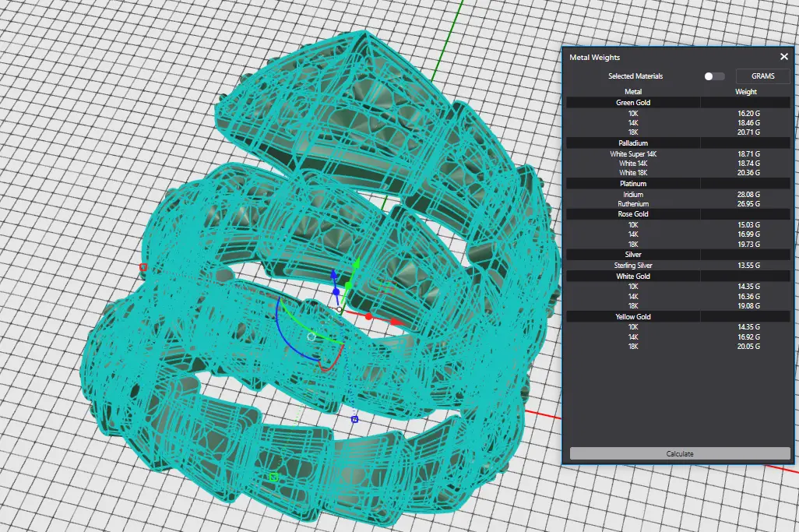The width and height of the screenshot is (799, 532).
Task: Click the 20.36 G weight value
Action: tap(748, 172)
